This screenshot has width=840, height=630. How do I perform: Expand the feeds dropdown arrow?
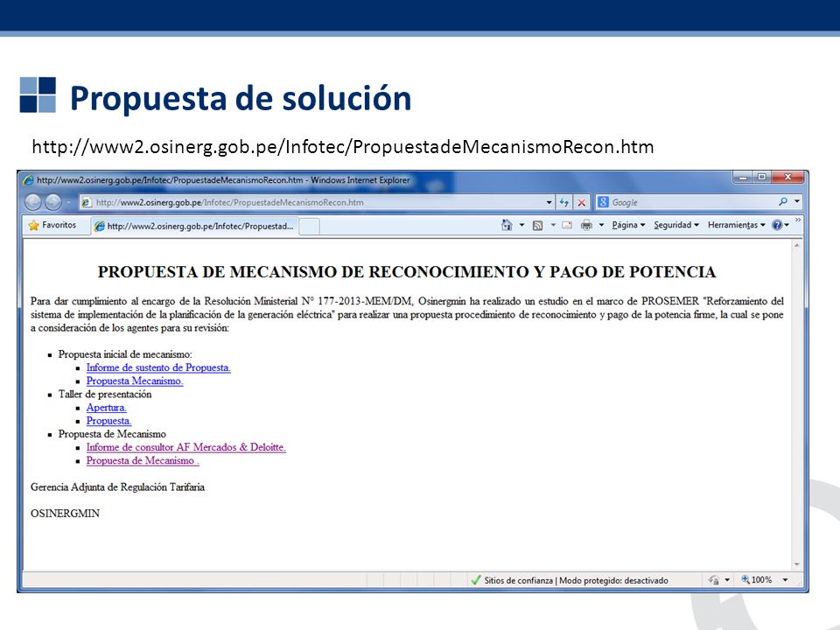[x=553, y=225]
